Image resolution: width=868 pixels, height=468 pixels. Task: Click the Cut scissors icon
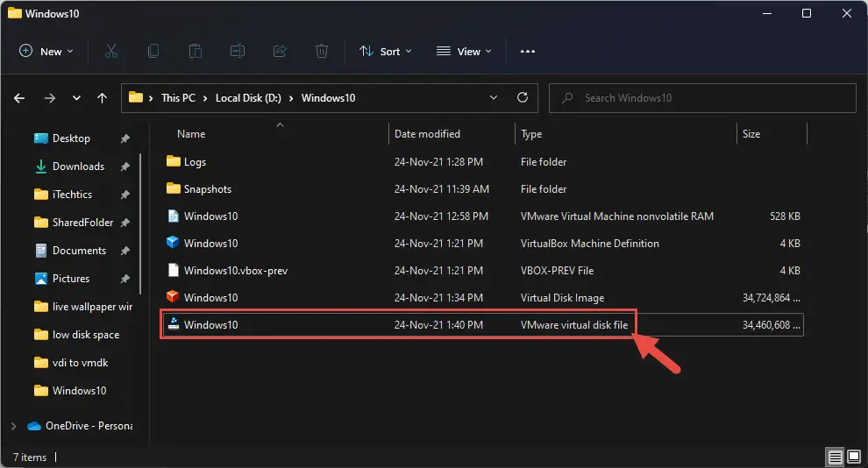111,52
